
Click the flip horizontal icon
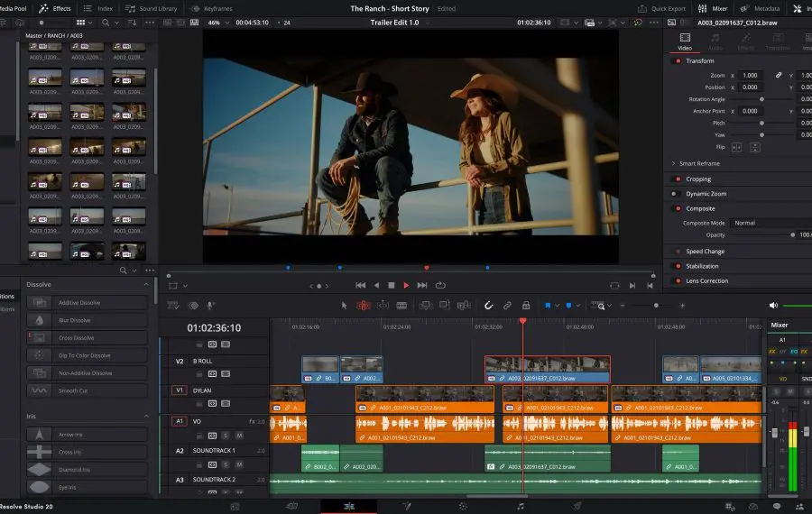[x=736, y=148]
